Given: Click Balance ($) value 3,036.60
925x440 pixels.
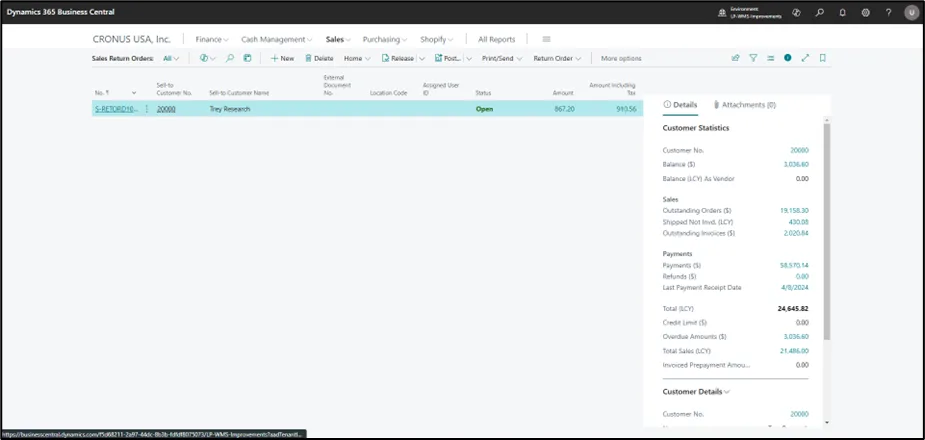Looking at the screenshot, I should (x=796, y=165).
